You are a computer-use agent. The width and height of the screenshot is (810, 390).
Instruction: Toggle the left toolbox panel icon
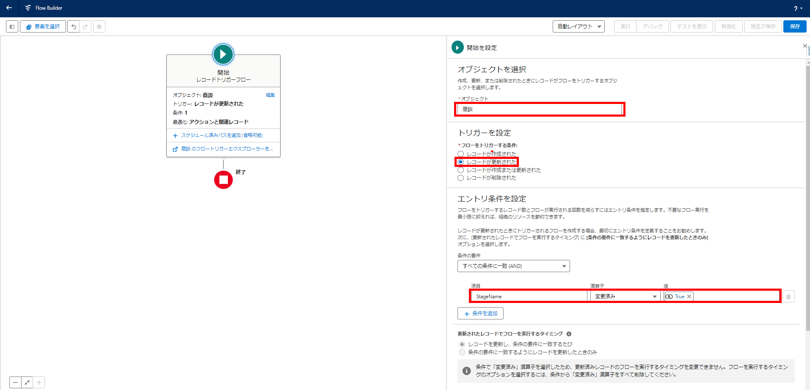(x=12, y=26)
